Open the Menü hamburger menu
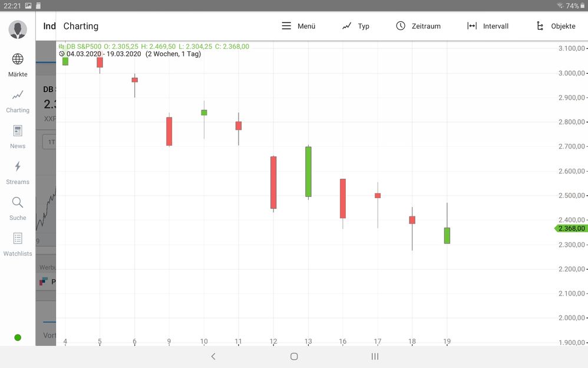Image resolution: width=588 pixels, height=368 pixels. click(287, 25)
